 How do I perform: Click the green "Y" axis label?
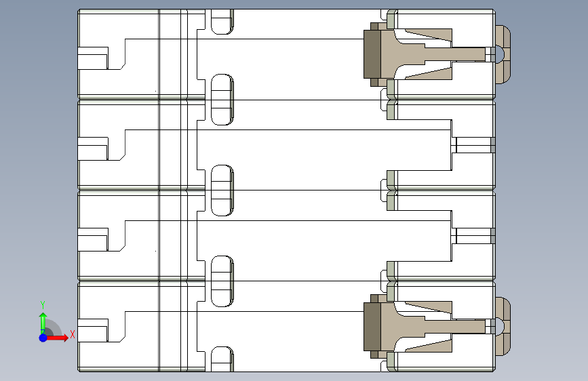point(43,305)
